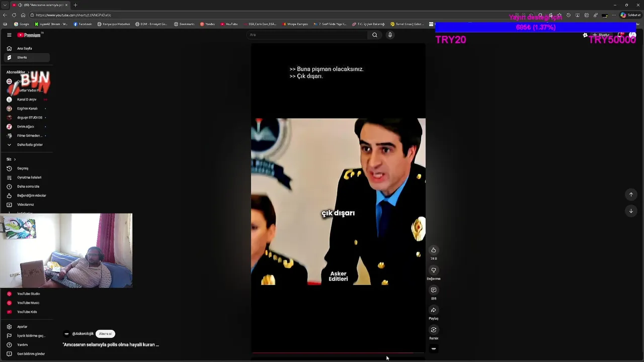The width and height of the screenshot is (644, 362).
Task: Open comments on the Short
Action: pyautogui.click(x=433, y=290)
